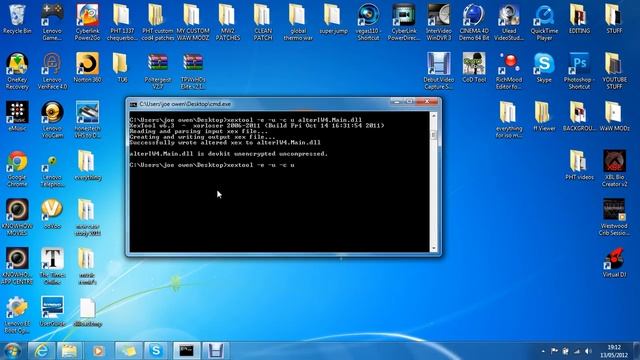Open the Recycle Bin desktop icon

pos(17,19)
